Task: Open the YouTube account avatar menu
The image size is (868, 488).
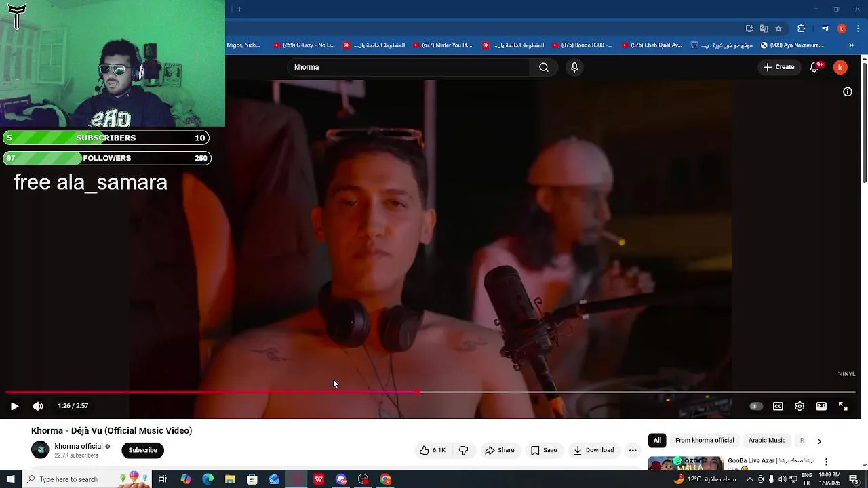Action: [x=840, y=67]
